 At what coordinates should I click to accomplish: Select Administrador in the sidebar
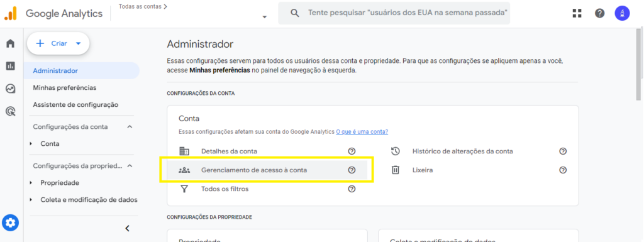click(x=82, y=70)
